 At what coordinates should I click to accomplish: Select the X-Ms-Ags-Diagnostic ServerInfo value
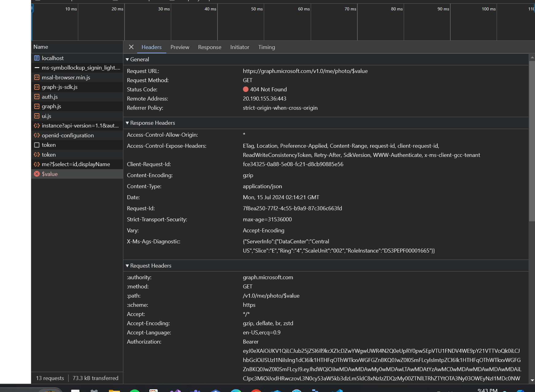click(x=339, y=246)
